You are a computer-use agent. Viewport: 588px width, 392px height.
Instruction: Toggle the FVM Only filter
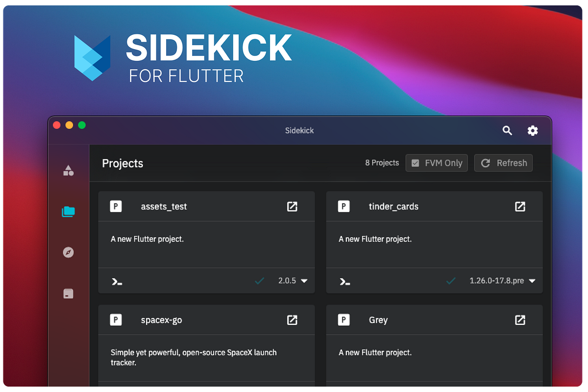tap(437, 163)
